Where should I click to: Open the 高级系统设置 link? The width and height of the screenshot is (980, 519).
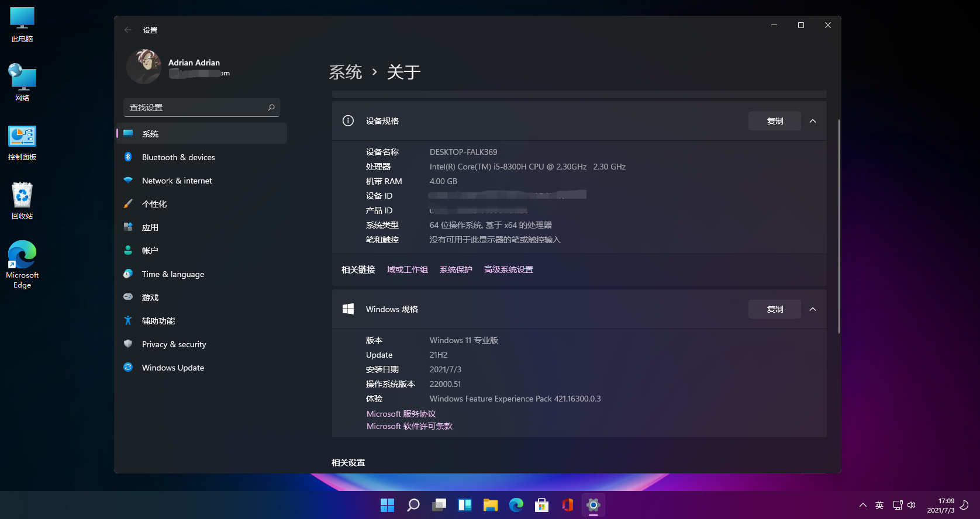click(509, 269)
